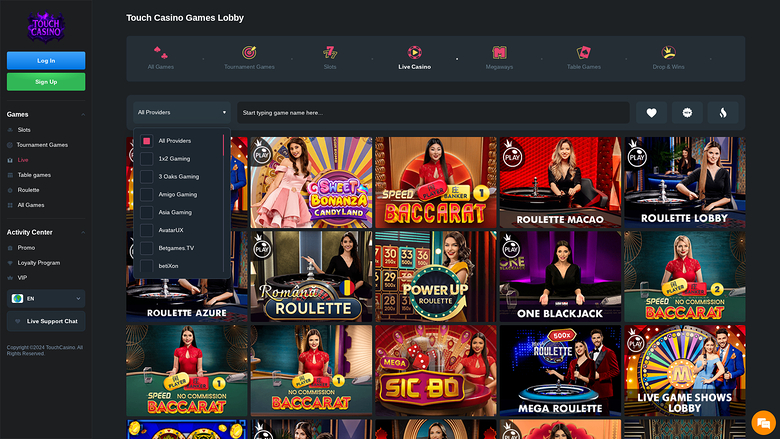Click the VIP crown sidebar icon
780x439 pixels.
[x=10, y=278]
